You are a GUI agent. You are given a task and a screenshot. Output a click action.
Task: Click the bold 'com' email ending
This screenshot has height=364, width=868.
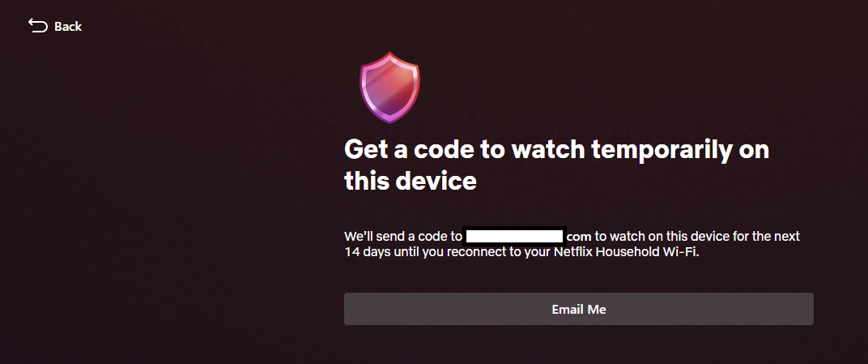click(579, 237)
